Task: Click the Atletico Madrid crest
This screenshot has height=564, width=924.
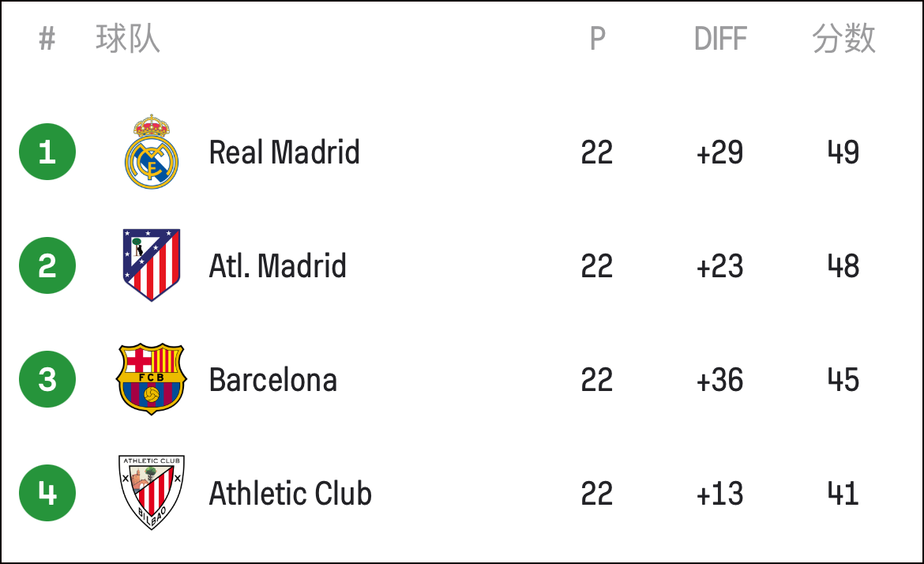Action: 152,265
